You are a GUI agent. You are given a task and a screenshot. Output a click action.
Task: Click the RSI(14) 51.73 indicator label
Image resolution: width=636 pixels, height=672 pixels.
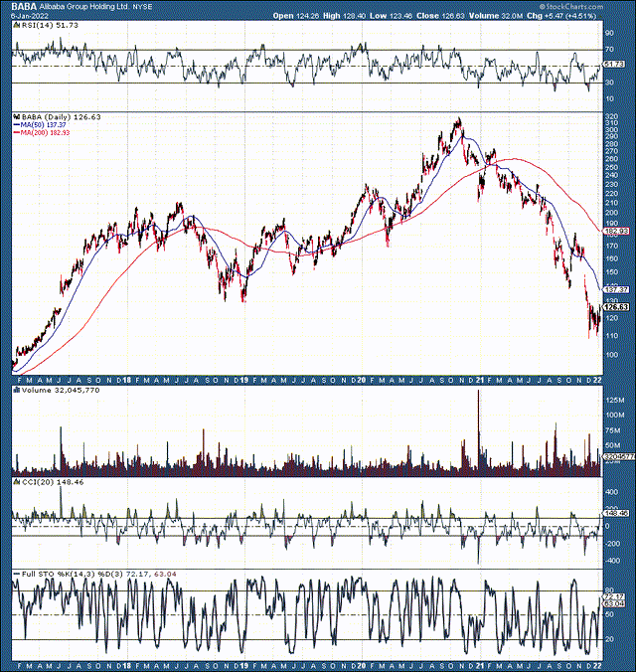(x=50, y=25)
